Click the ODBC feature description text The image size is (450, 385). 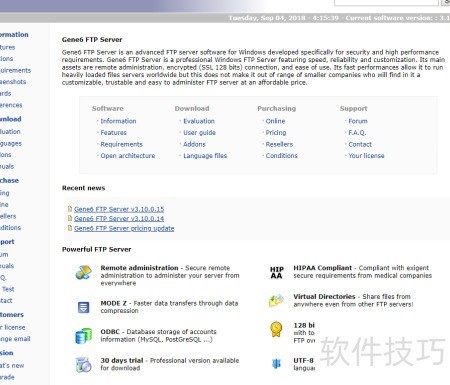click(159, 336)
